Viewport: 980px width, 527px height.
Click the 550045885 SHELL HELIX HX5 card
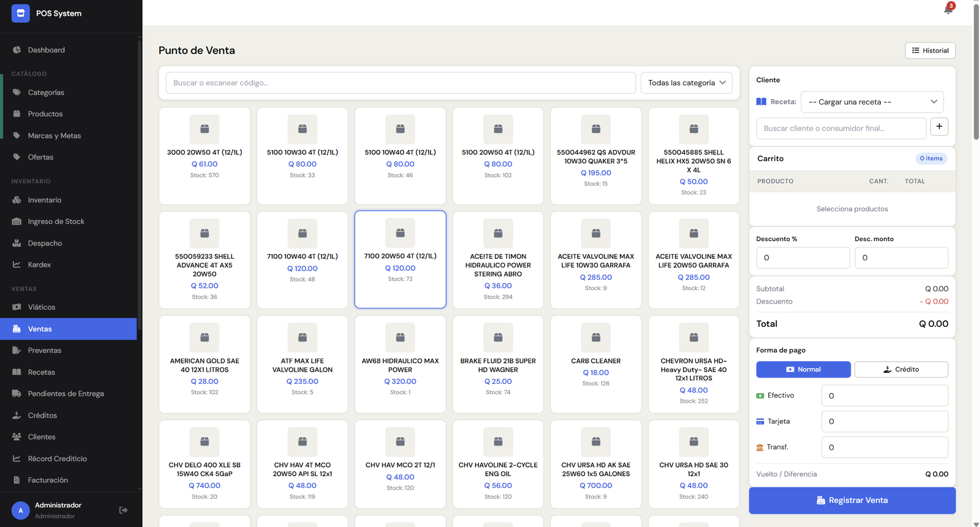[694, 156]
